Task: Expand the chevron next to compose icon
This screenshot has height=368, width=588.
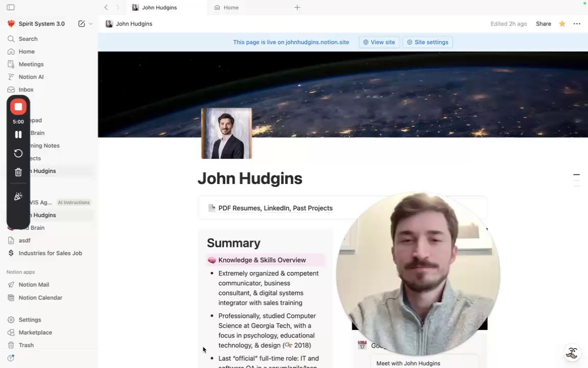Action: [90, 24]
